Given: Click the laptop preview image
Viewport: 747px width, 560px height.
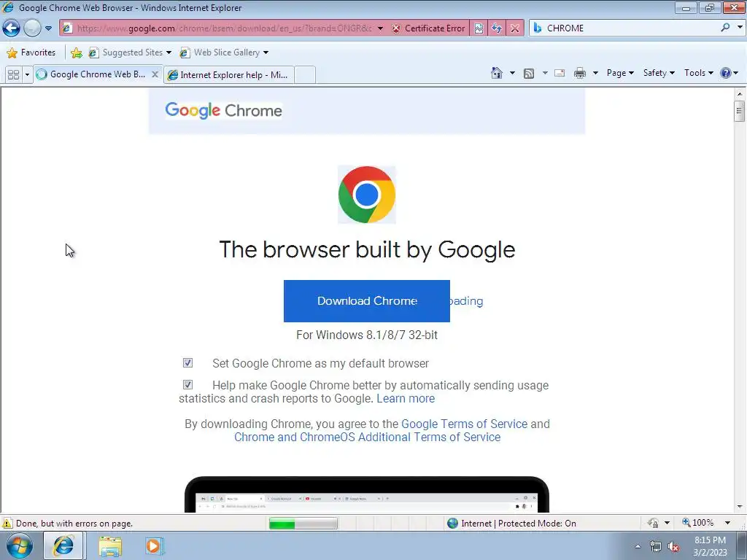Looking at the screenshot, I should pyautogui.click(x=366, y=494).
